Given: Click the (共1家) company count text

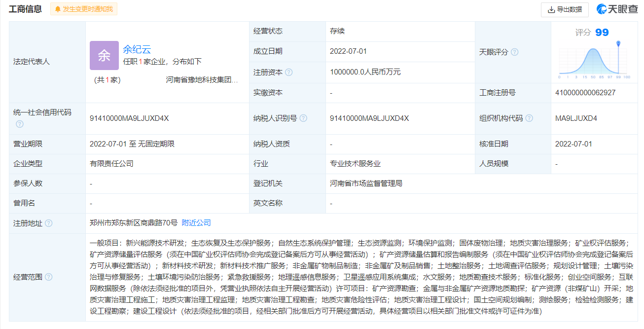Looking at the screenshot, I should [x=107, y=80].
